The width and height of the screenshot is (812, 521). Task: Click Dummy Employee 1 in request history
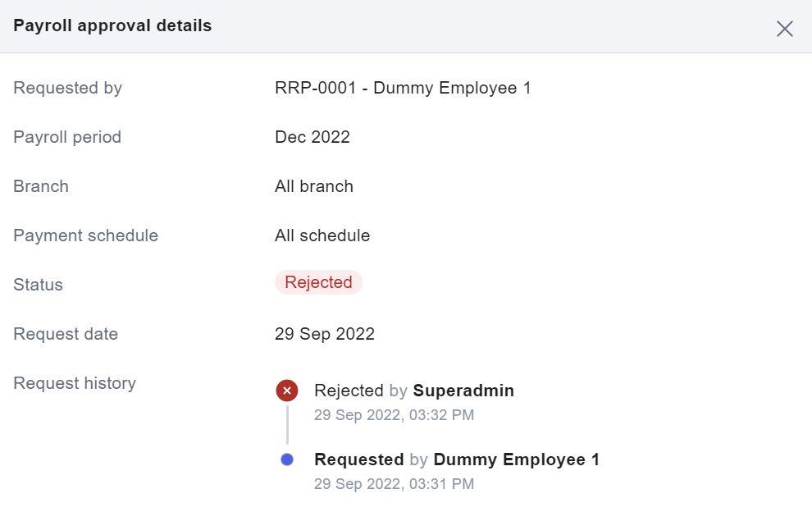516,459
